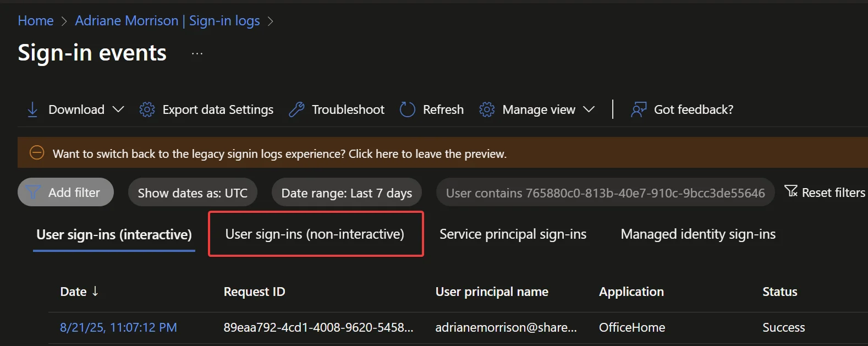Click the Troubleshoot wrench icon
Screen dimensions: 868x346
pyautogui.click(x=296, y=109)
